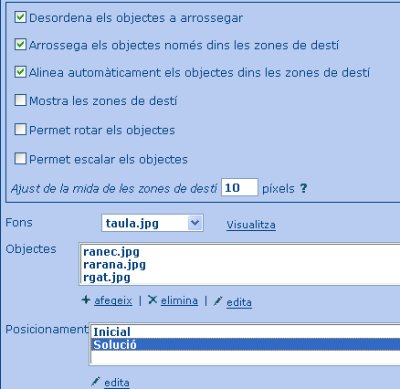Image resolution: width=400 pixels, height=389 pixels.
Task: Click the X icon next to elimina
Action: tap(152, 300)
